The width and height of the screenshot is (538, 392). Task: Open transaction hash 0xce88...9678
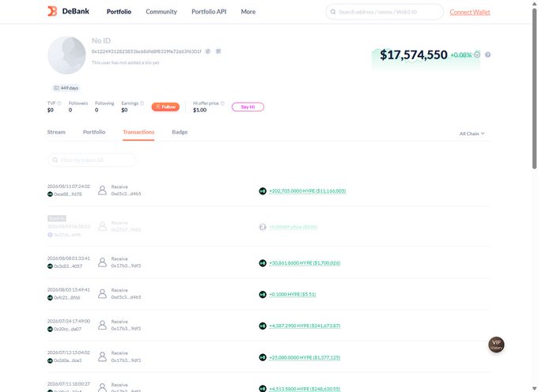(68, 194)
